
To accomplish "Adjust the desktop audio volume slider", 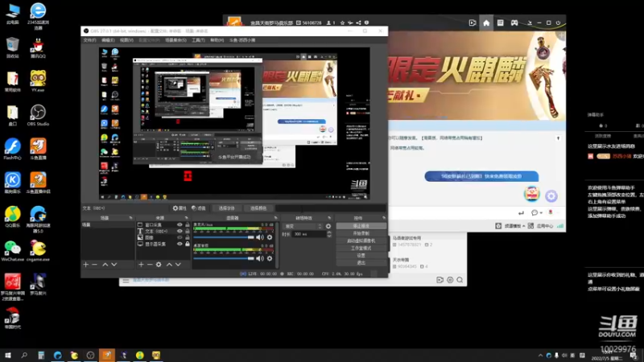I will click(224, 258).
